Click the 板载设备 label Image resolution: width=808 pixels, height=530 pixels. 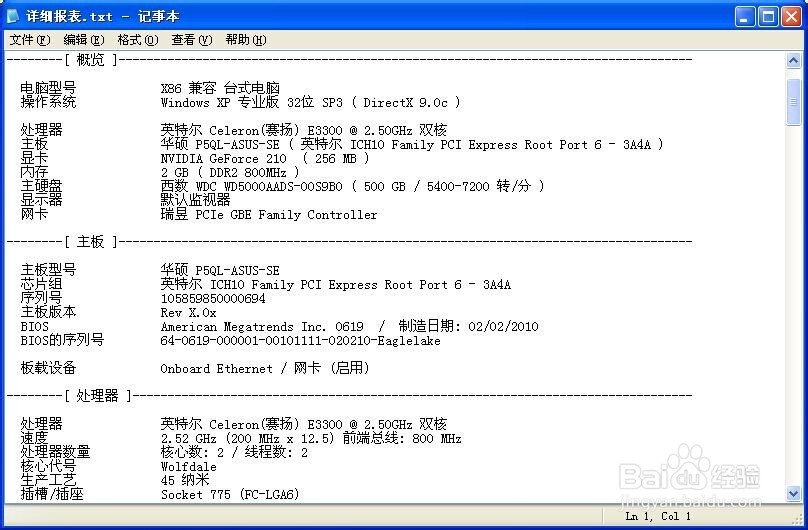(48, 368)
